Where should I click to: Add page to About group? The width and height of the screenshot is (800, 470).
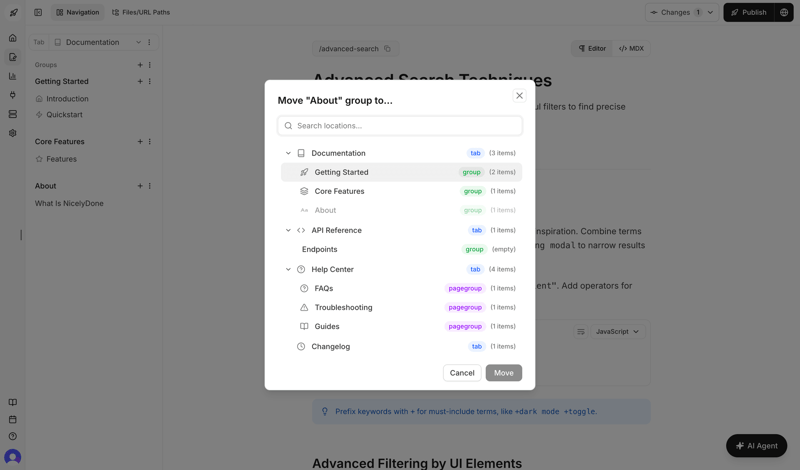(x=140, y=186)
